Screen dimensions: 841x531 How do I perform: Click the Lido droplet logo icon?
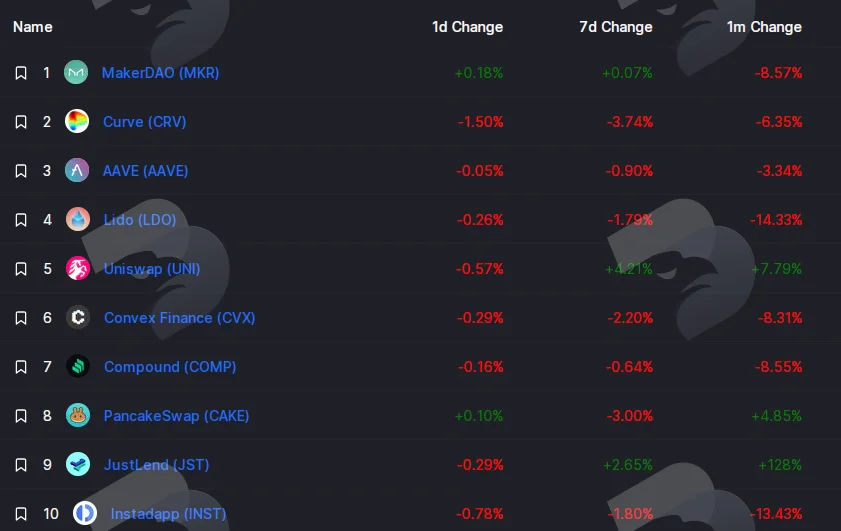[78, 219]
